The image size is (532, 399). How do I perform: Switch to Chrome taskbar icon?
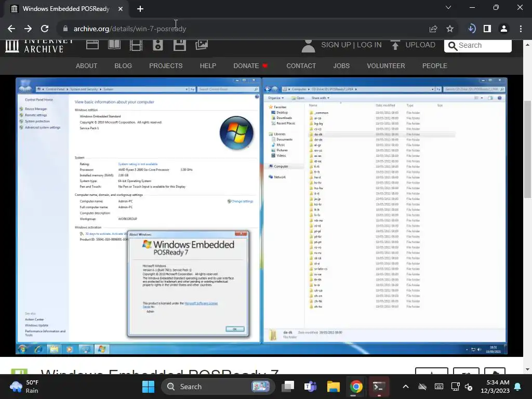[356, 387]
